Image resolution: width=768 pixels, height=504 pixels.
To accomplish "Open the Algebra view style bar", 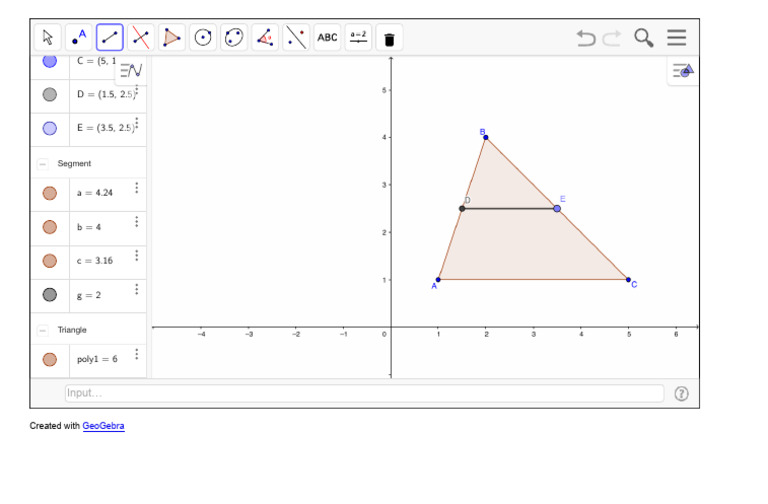I will (131, 71).
